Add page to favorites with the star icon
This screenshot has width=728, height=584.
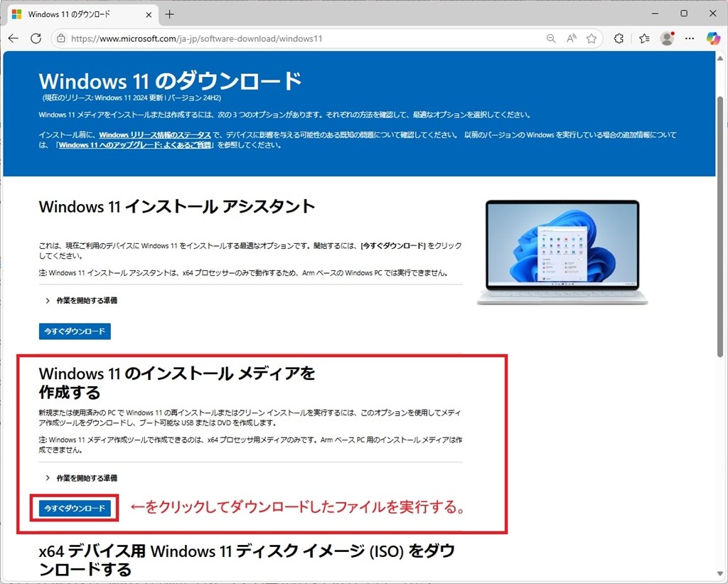[591, 38]
